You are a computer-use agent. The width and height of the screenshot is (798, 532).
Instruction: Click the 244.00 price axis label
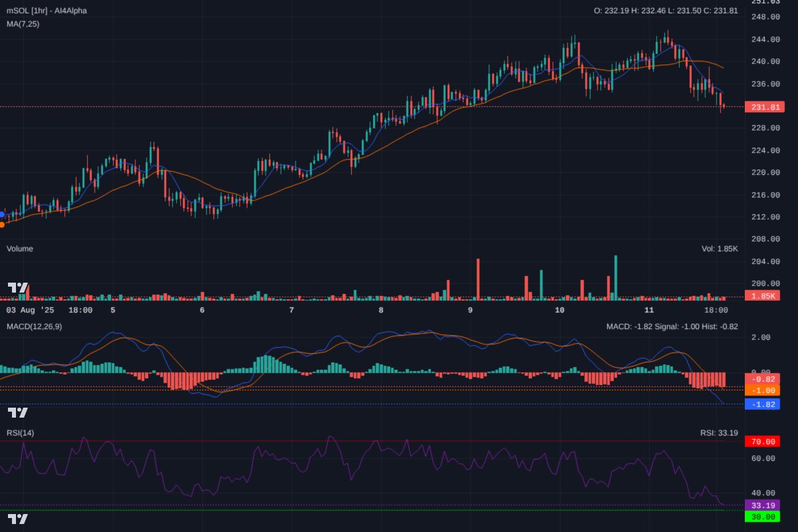[x=765, y=39]
